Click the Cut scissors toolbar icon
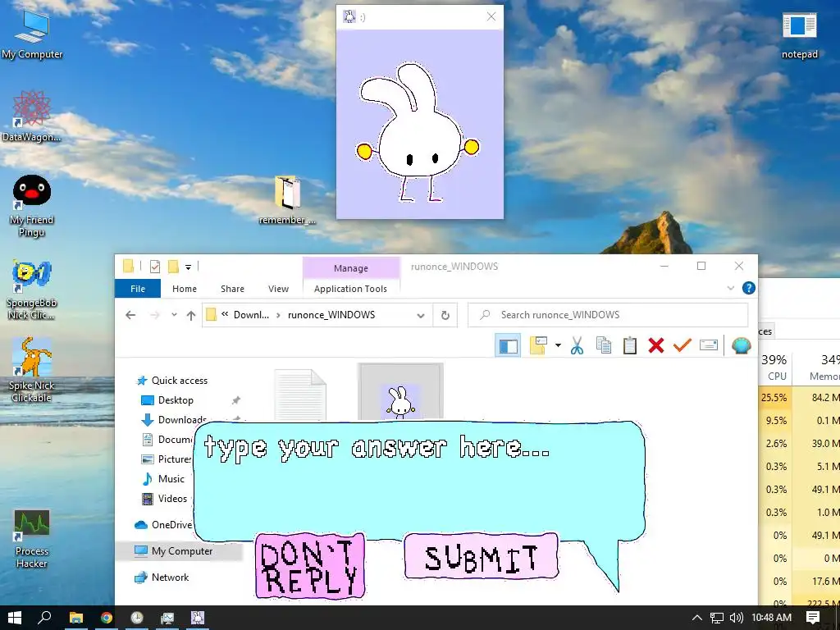The image size is (840, 630). 577,345
